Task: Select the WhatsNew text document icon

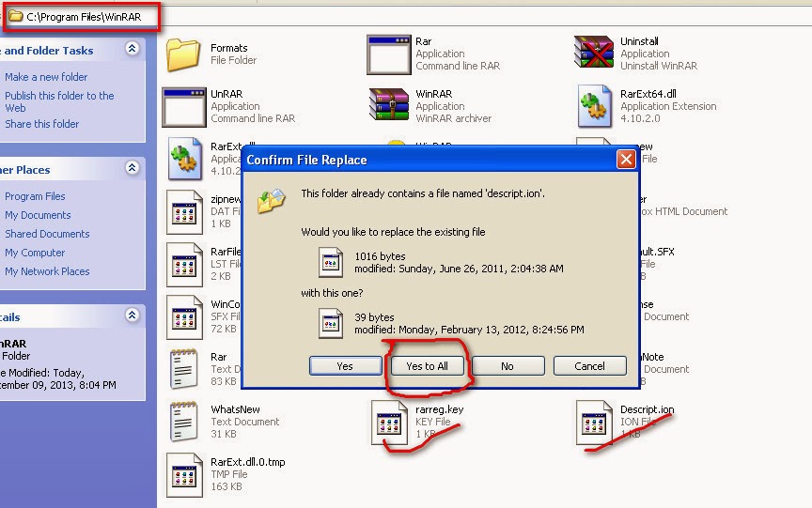Action: coord(184,421)
